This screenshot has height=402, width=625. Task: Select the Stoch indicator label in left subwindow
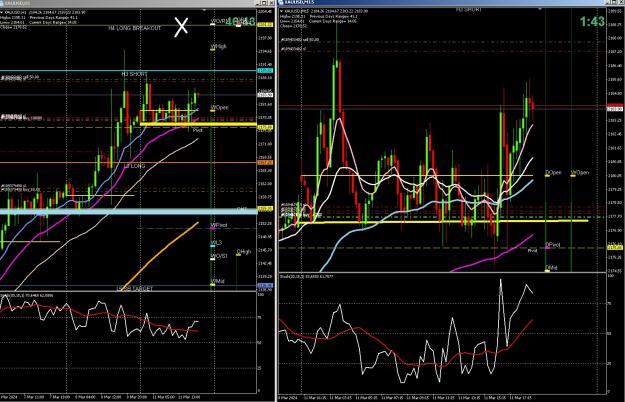(x=26, y=296)
